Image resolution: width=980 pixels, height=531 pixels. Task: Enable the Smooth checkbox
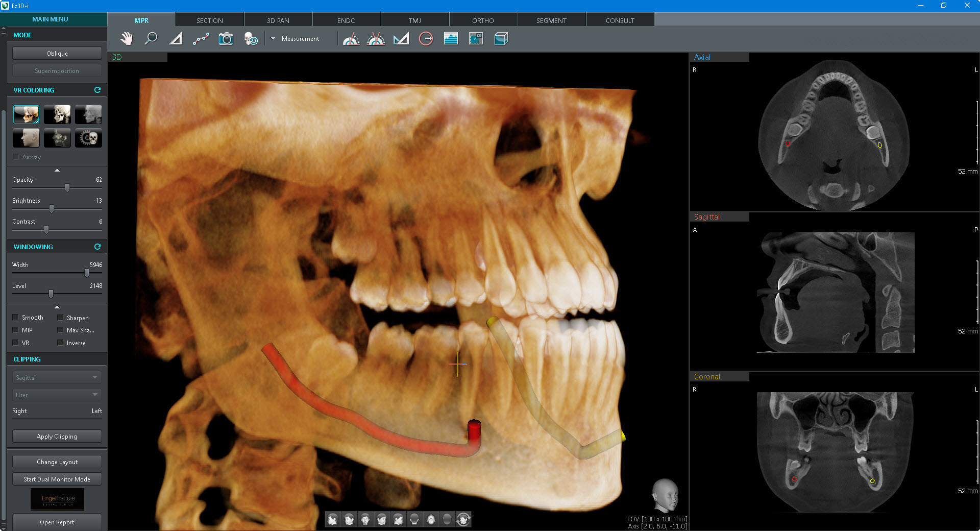coord(15,317)
